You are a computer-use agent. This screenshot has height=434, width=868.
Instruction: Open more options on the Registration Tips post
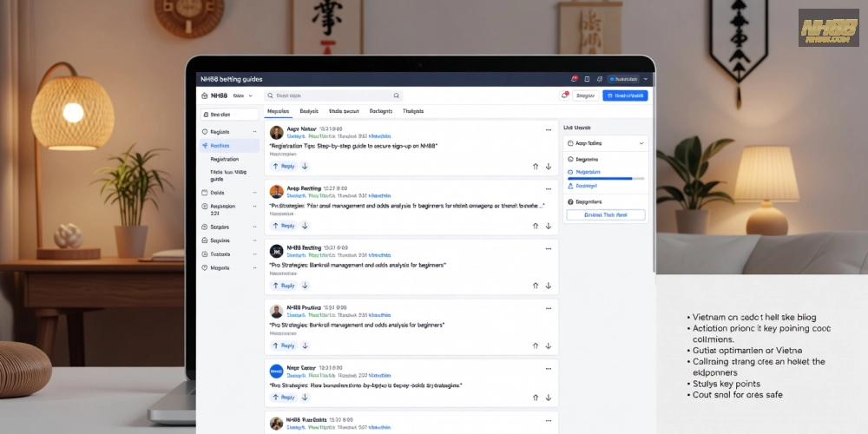click(x=549, y=130)
